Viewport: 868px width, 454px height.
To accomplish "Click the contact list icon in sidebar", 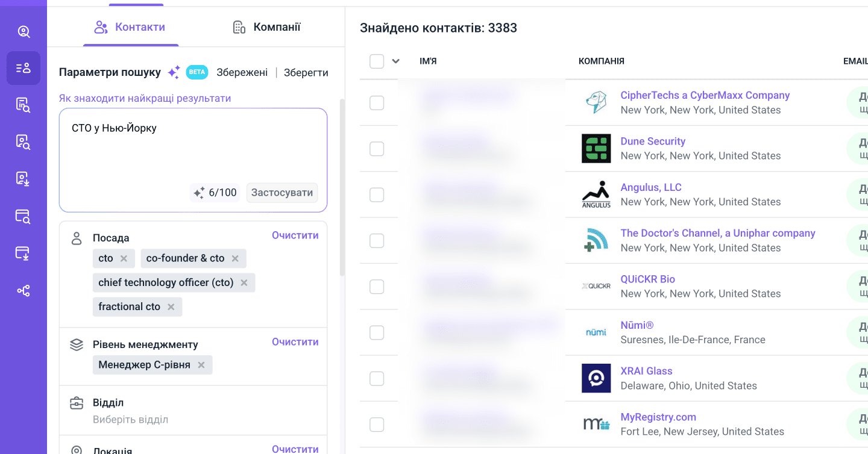I will tap(24, 68).
